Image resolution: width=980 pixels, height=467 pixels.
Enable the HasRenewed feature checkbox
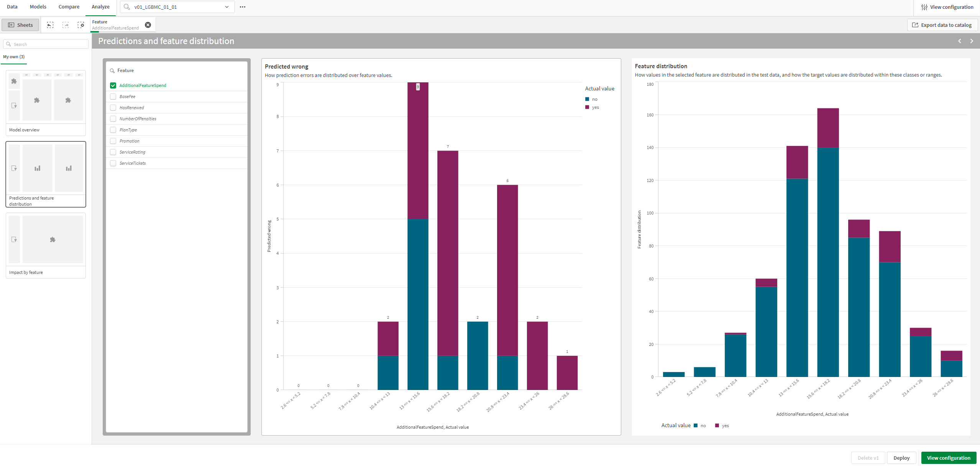[114, 107]
